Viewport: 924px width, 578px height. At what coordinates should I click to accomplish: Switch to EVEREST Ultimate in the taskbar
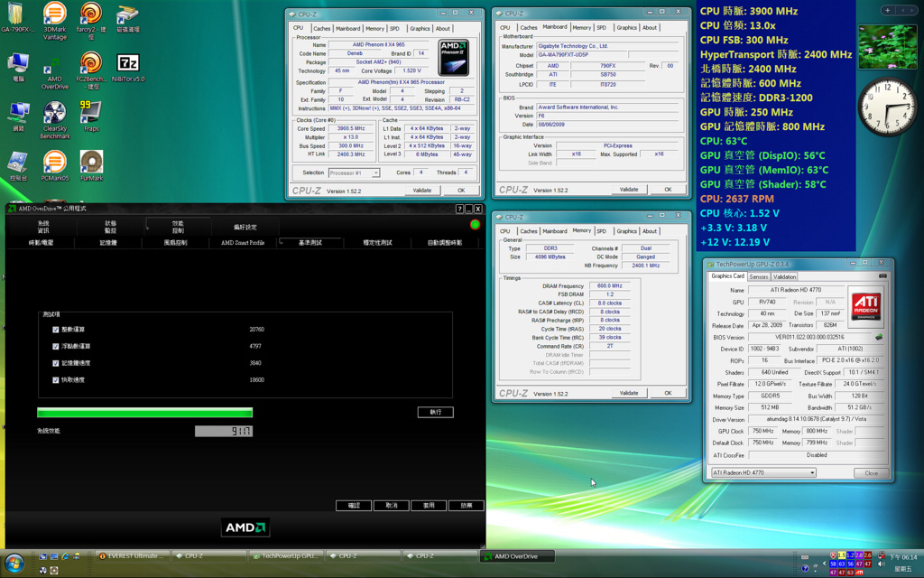133,555
